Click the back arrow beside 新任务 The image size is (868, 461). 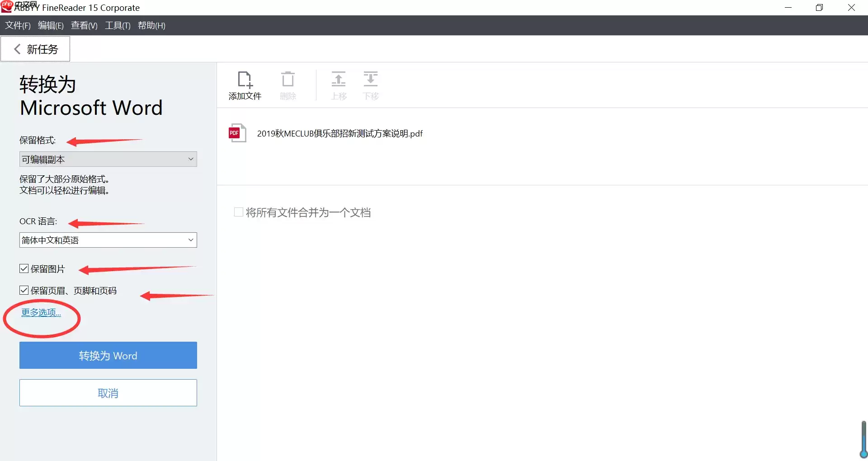click(17, 49)
